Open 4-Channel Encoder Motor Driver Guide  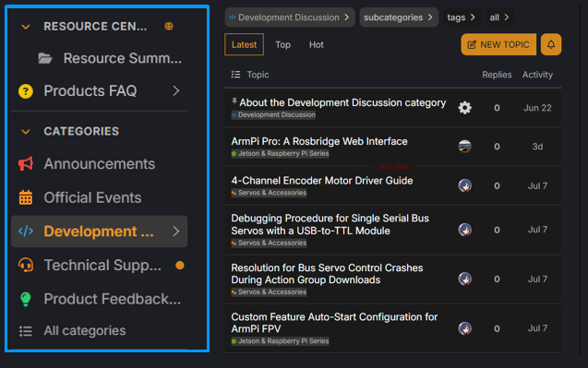coord(322,181)
